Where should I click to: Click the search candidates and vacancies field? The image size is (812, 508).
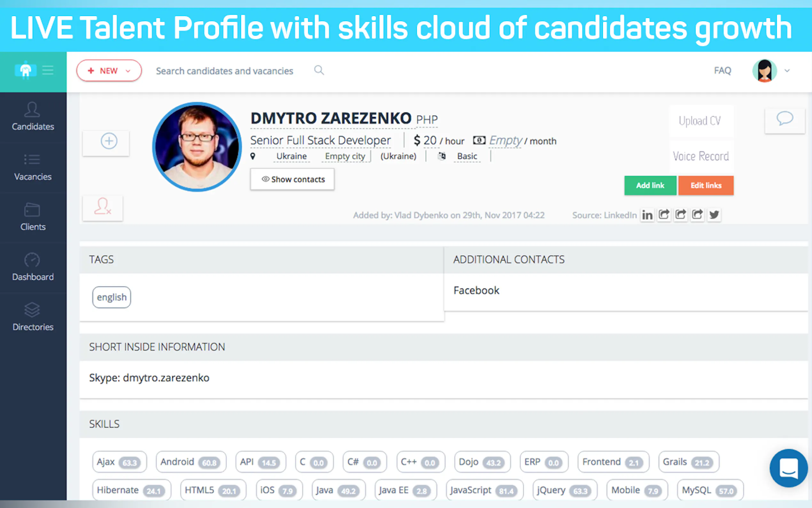[x=224, y=71]
